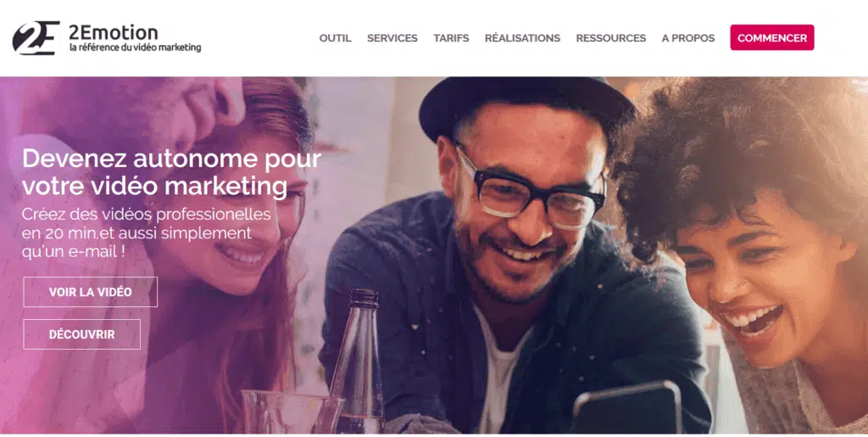Click the tagline 'la référence du vidéo marketing'
The image size is (868, 437).
tap(135, 48)
